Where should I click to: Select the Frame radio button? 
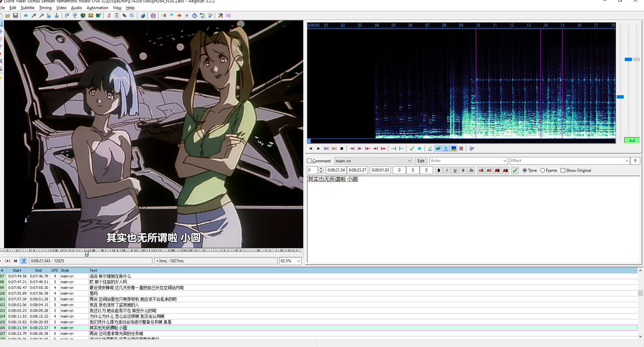(x=543, y=170)
